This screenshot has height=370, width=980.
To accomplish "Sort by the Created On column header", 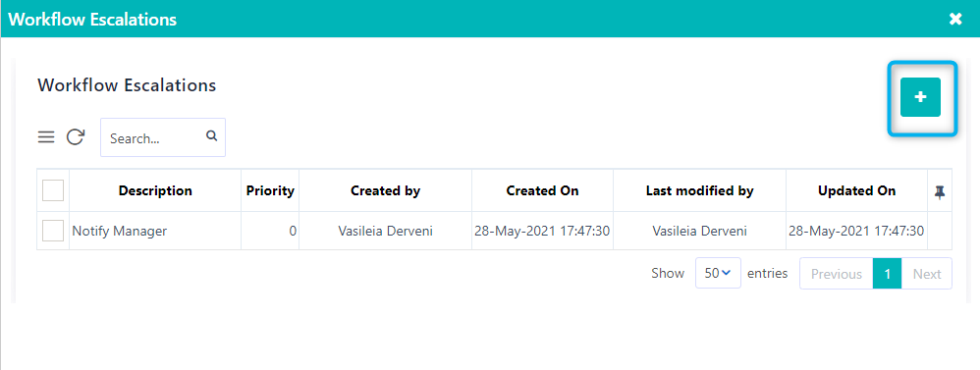I will coord(542,190).
